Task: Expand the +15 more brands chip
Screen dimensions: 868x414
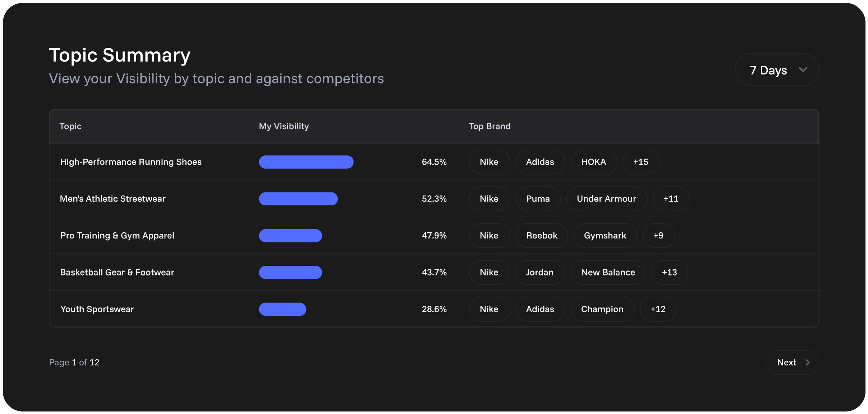Action: coord(640,162)
